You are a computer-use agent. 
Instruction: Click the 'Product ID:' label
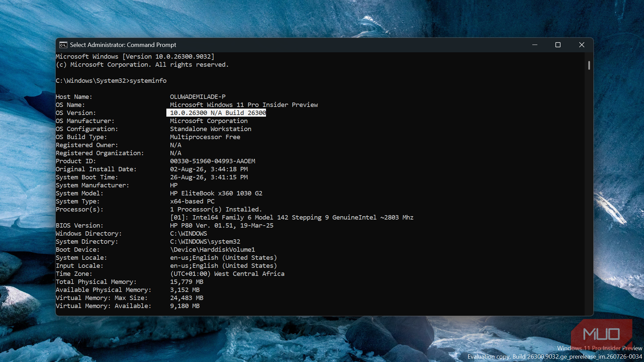pyautogui.click(x=76, y=161)
